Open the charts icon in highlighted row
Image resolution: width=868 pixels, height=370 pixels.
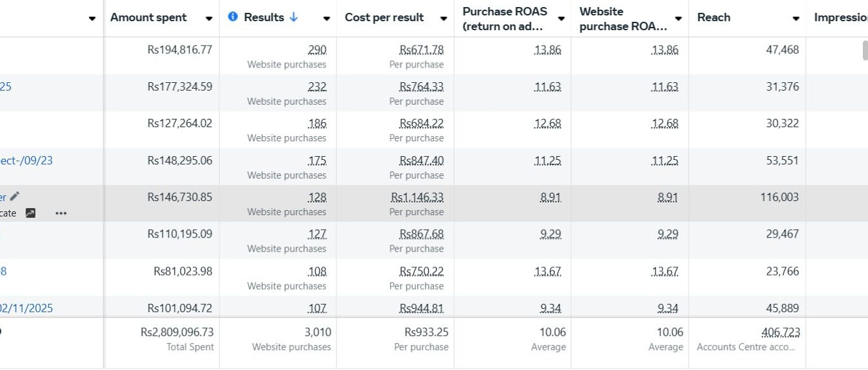pyautogui.click(x=30, y=213)
